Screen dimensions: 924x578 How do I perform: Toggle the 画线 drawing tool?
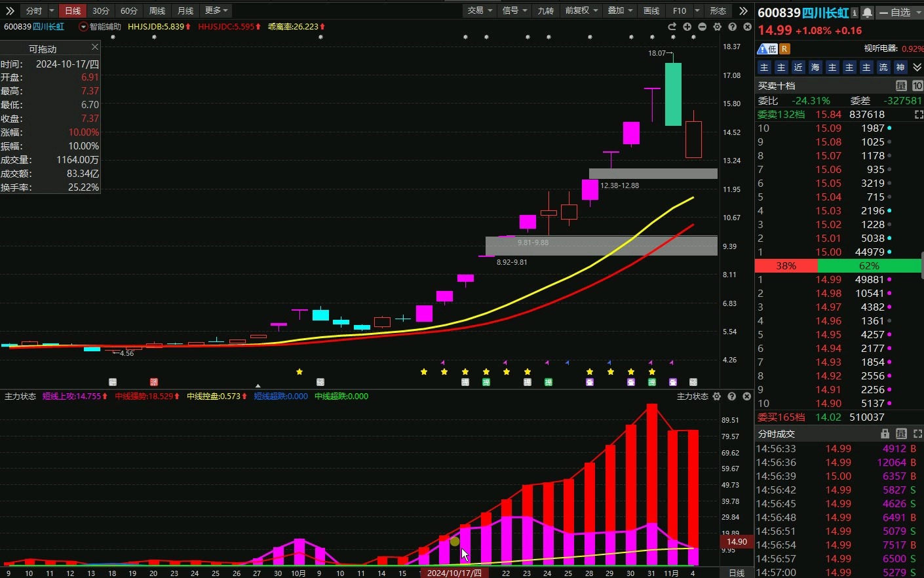(x=651, y=10)
